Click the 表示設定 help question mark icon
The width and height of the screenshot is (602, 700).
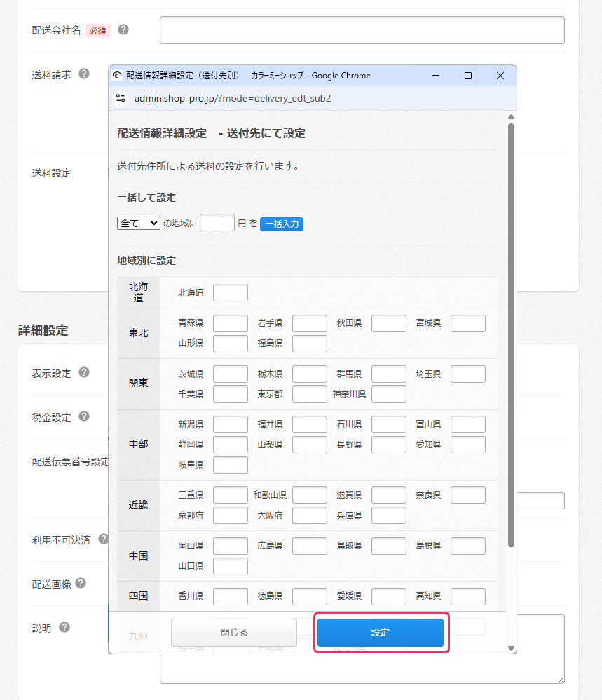(84, 372)
